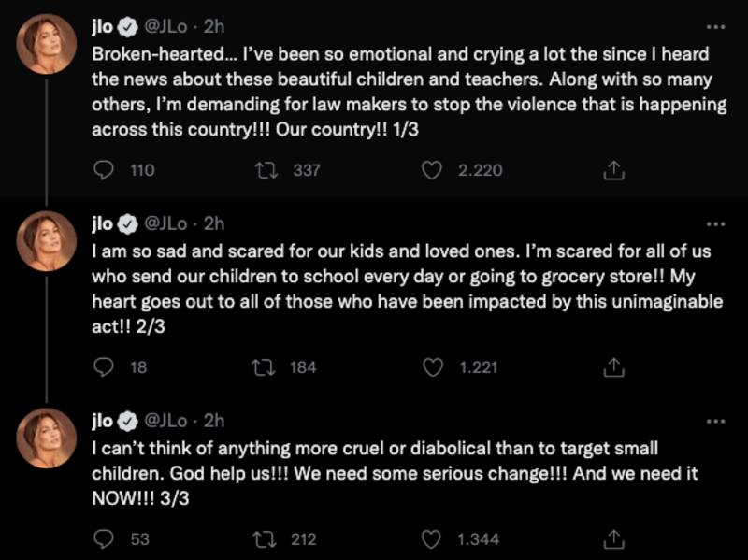This screenshot has width=748, height=560.
Task: Reply to the first tweet marked 1/3
Action: (106, 170)
